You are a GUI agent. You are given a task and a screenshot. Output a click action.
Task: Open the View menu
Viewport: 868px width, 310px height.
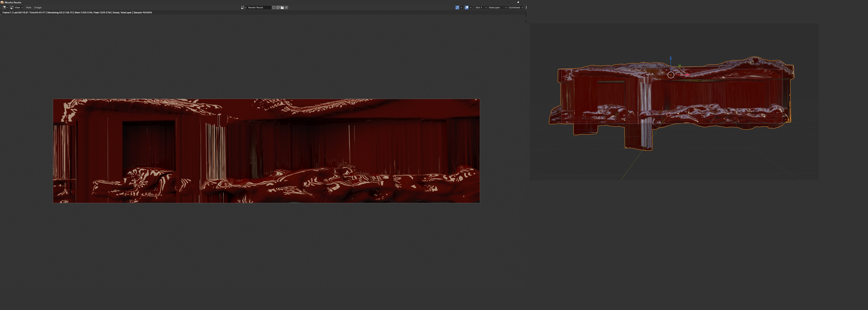[28, 7]
